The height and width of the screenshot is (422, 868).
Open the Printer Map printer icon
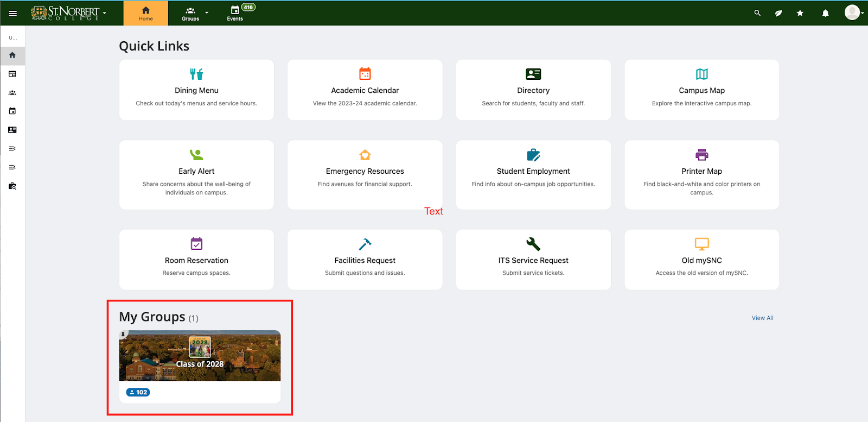(x=702, y=155)
